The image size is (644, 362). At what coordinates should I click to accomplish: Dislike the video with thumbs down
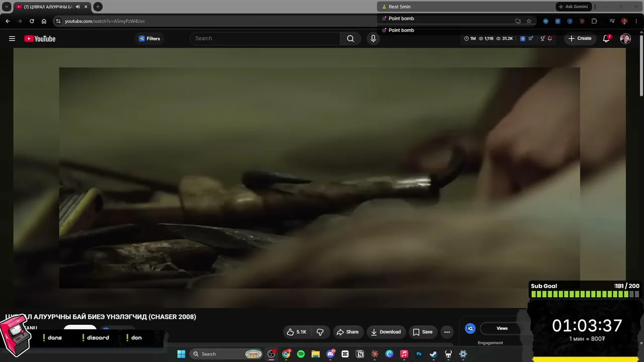320,332
